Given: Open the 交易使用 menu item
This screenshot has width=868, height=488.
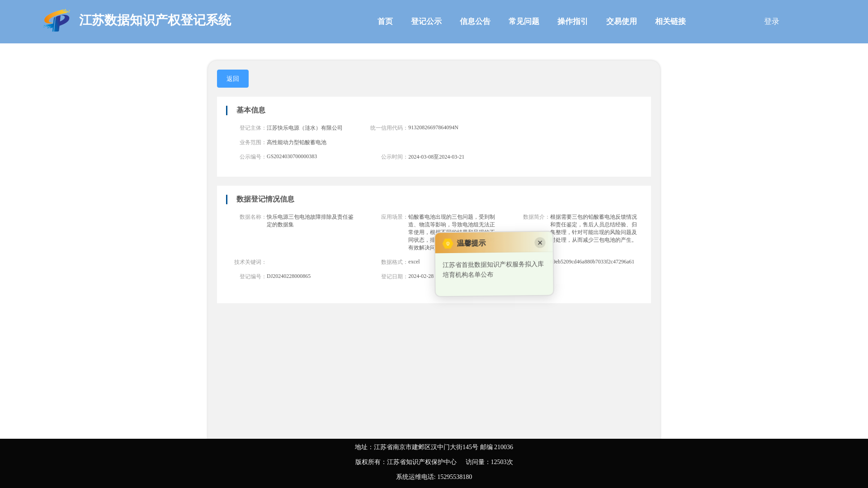Looking at the screenshot, I should tap(622, 21).
